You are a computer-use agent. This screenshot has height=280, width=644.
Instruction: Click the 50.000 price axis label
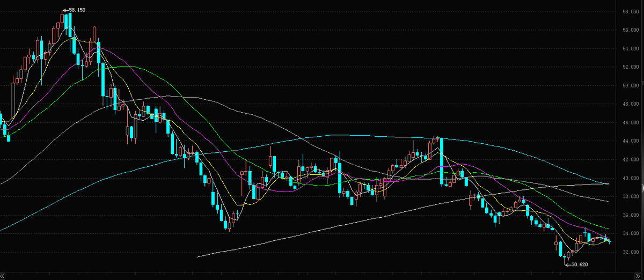click(630, 85)
